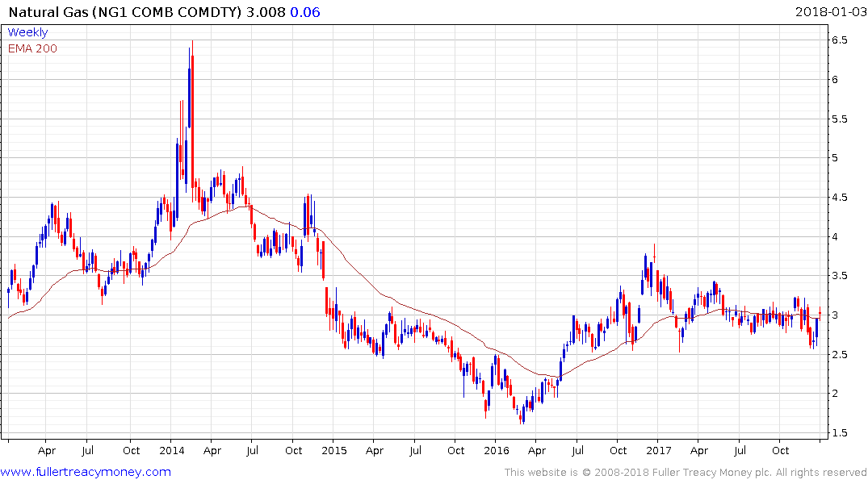Click the chart title Natural Gas (NG1 COMB COMDTY)

pos(125,12)
